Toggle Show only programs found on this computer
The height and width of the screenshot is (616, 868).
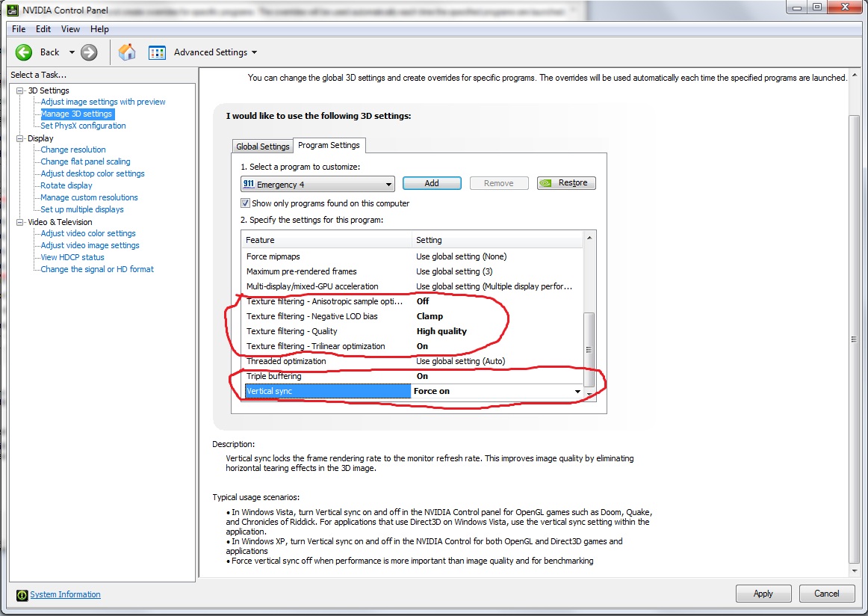coord(245,203)
